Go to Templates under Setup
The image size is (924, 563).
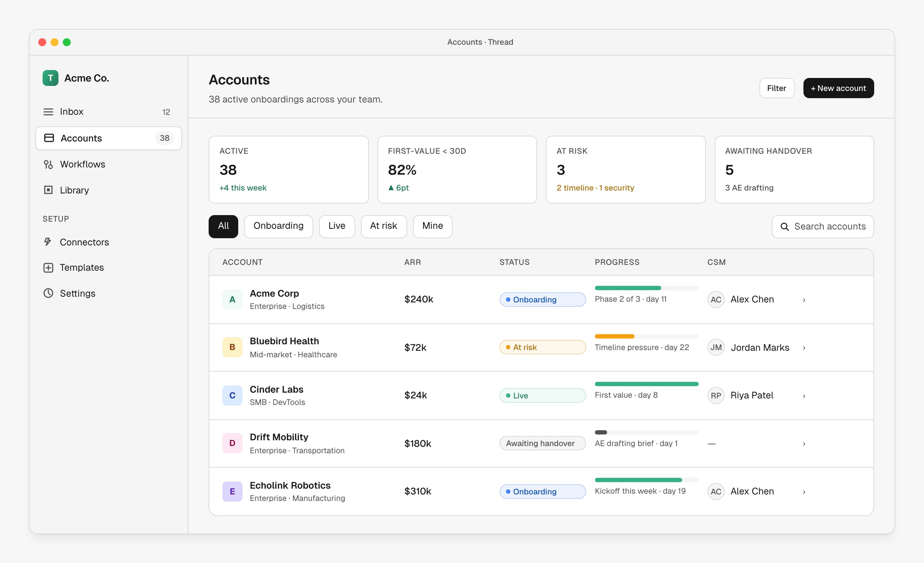point(108,268)
